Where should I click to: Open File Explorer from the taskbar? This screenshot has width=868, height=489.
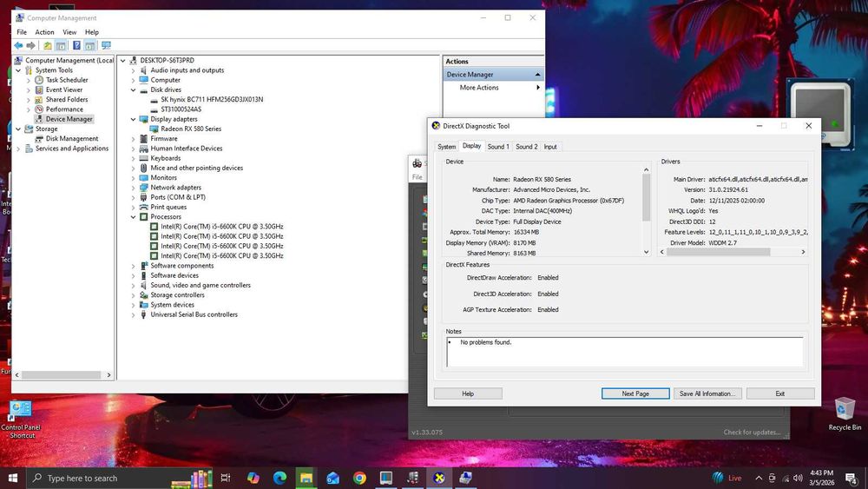click(x=306, y=478)
